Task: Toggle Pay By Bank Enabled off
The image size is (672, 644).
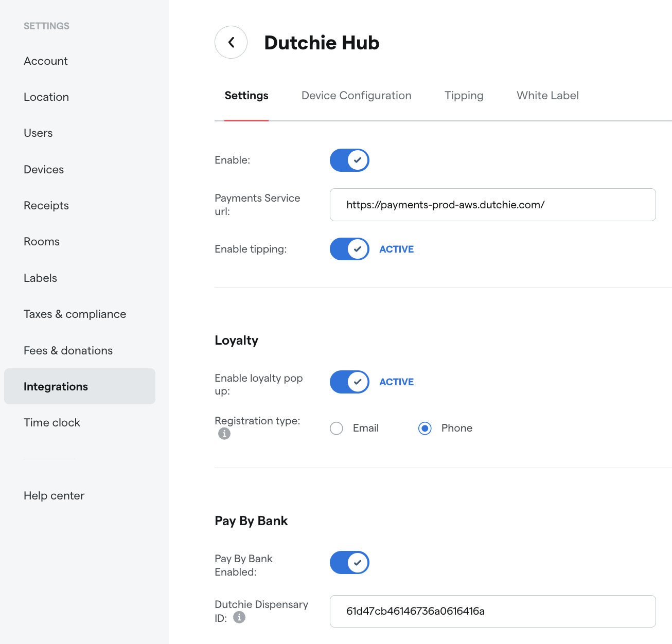Action: (x=349, y=562)
